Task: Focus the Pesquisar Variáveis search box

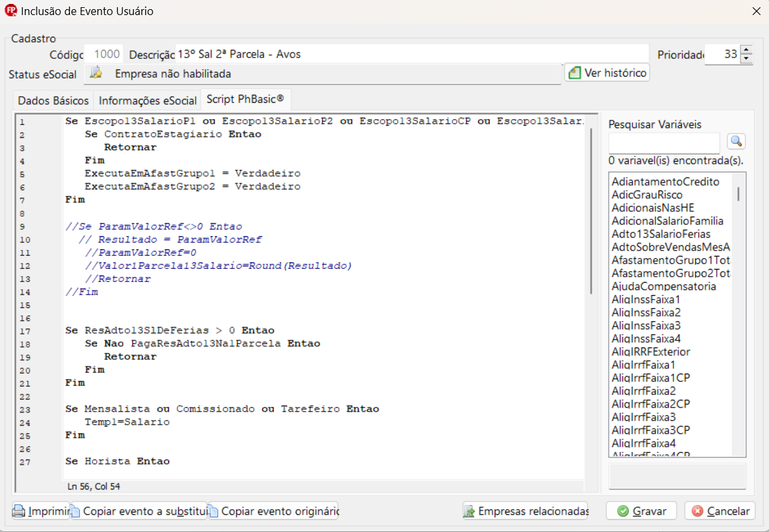Action: pyautogui.click(x=664, y=143)
